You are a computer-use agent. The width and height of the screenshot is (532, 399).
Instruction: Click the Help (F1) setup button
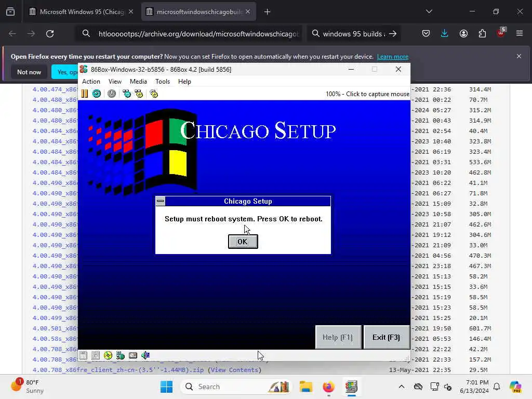(338, 337)
